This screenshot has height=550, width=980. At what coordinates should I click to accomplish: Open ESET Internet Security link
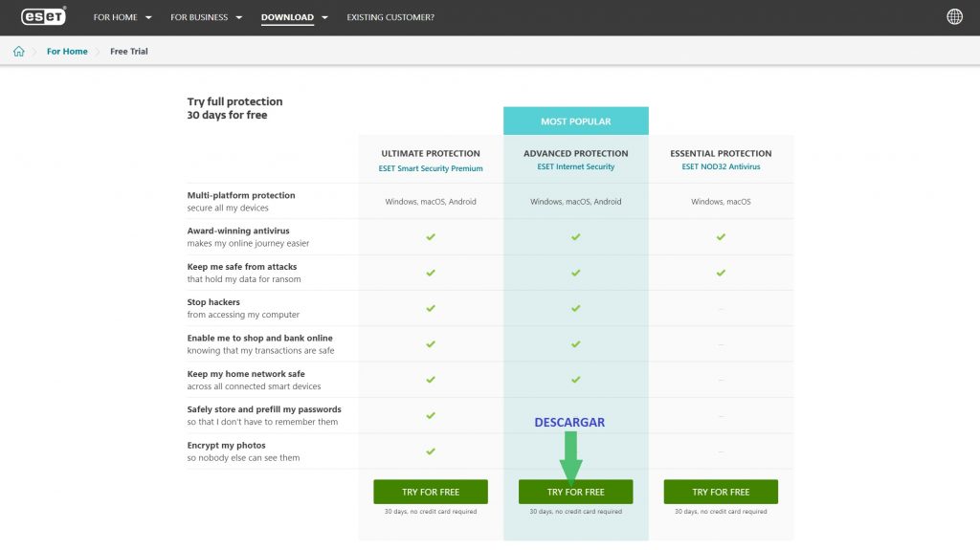tap(575, 167)
